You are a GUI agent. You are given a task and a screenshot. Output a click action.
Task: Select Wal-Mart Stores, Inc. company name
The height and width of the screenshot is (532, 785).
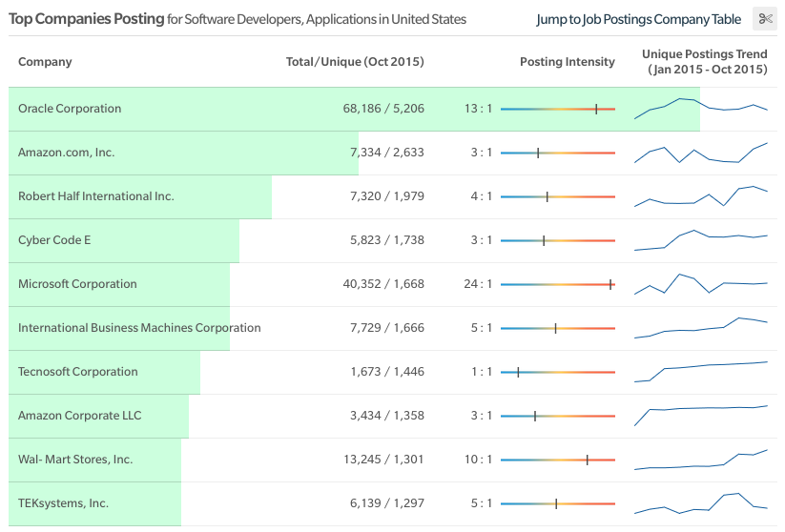(75, 460)
